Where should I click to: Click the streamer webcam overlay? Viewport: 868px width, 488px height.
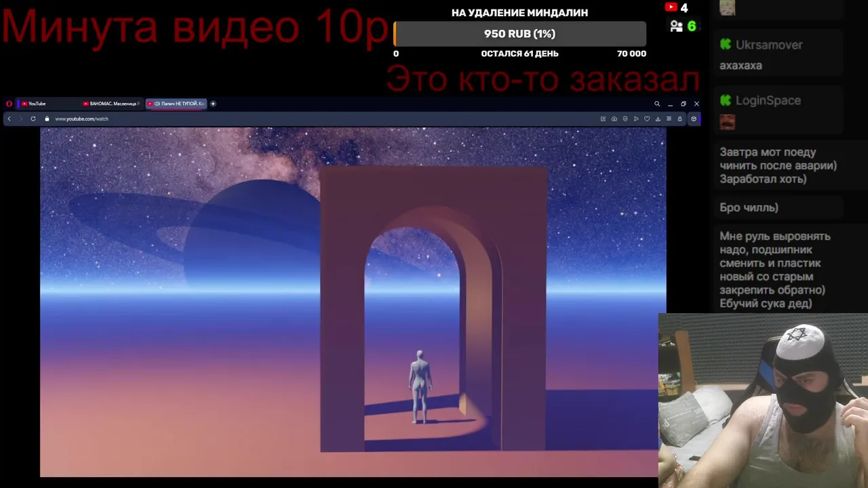click(x=763, y=400)
